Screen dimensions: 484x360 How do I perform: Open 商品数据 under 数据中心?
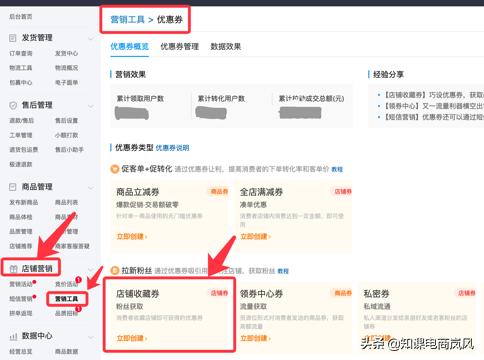pyautogui.click(x=66, y=352)
